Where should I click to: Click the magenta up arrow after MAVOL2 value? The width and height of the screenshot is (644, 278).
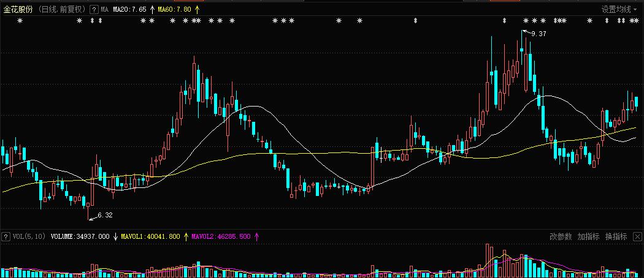click(257, 236)
